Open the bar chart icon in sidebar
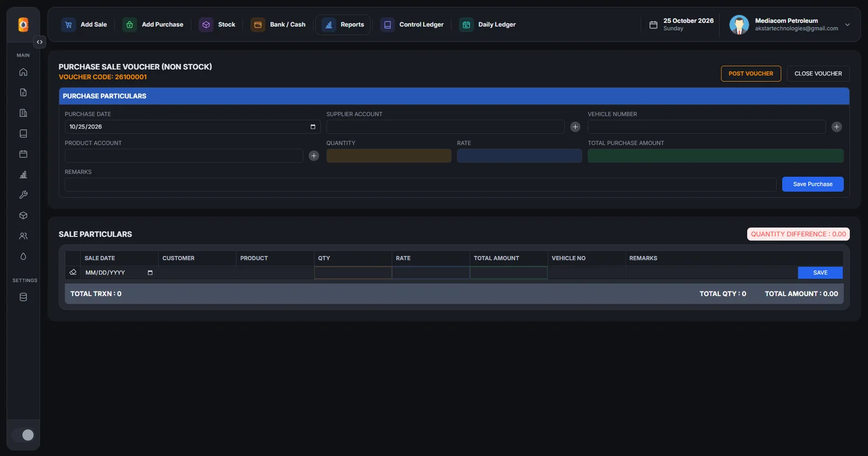This screenshot has width=868, height=456. tap(23, 175)
